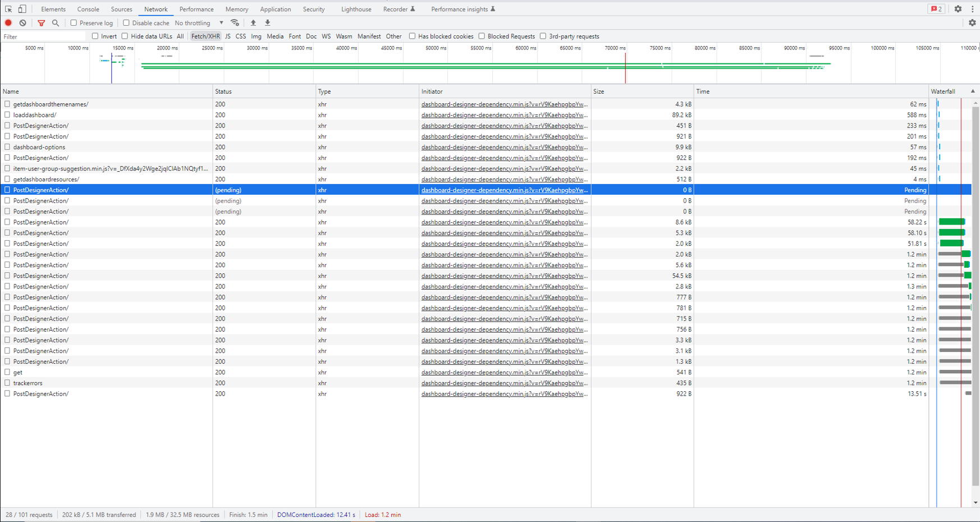This screenshot has height=522, width=980.
Task: Export HAR file using download icon
Action: (x=268, y=22)
